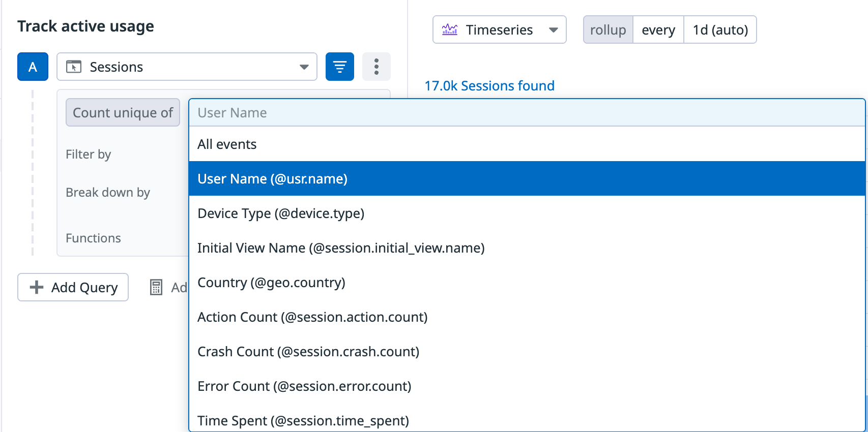Choose Country (@geo.country) option
The image size is (868, 432).
pos(271,283)
